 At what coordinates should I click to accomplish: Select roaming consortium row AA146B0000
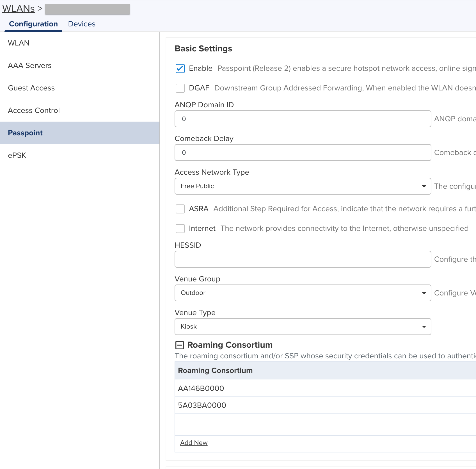click(325, 388)
